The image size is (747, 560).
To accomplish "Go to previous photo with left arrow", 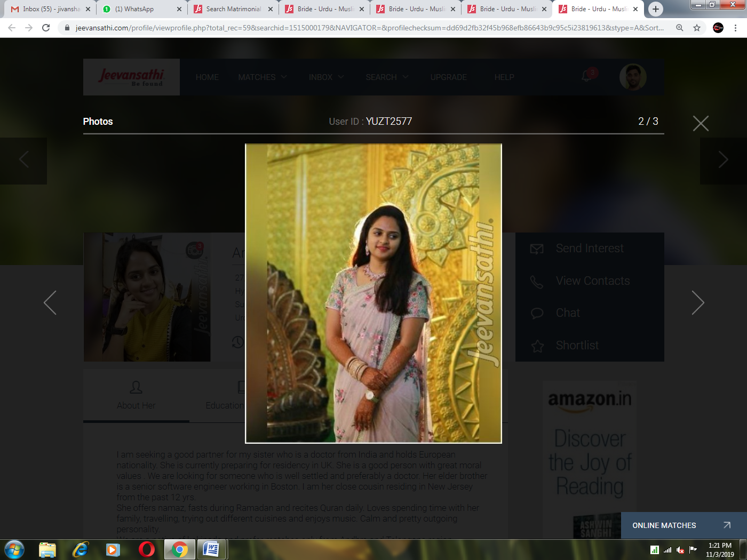I will (50, 303).
